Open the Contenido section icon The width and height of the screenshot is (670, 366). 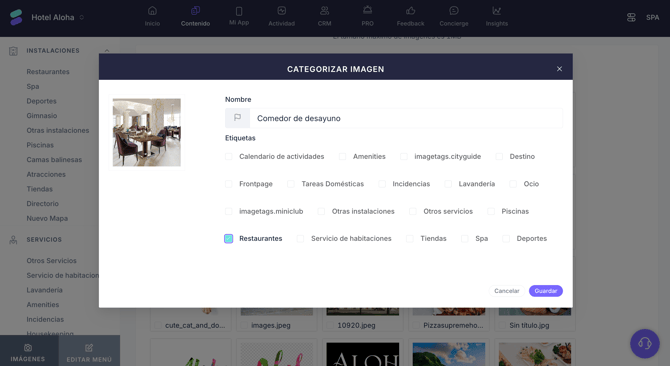[x=195, y=11]
